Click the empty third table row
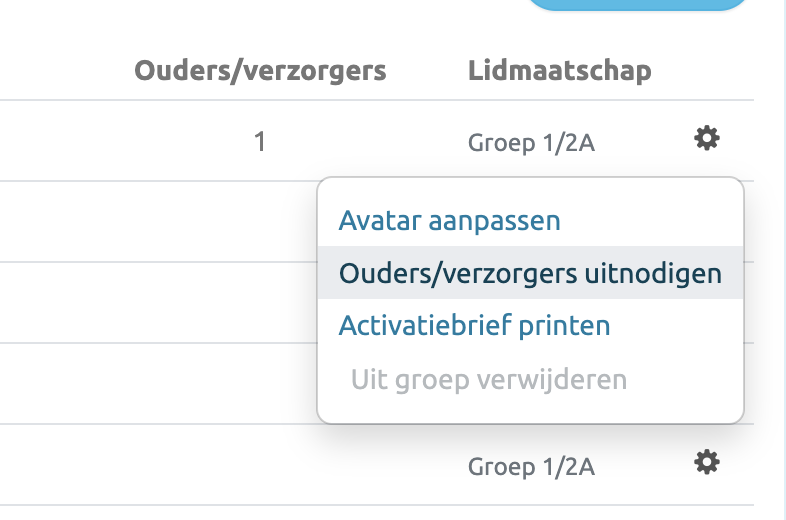Screen dimensions: 786x520 click(150, 303)
